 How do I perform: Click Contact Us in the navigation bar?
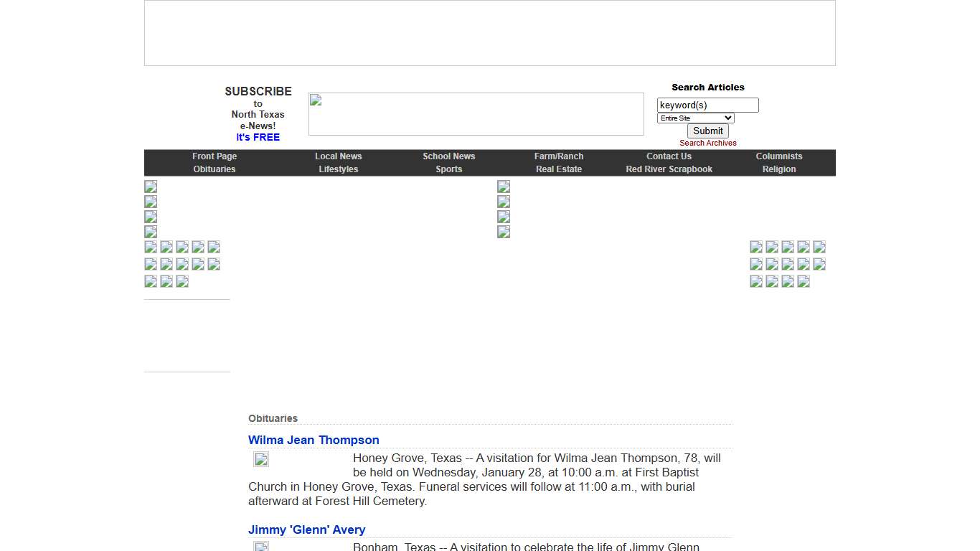[x=669, y=156]
